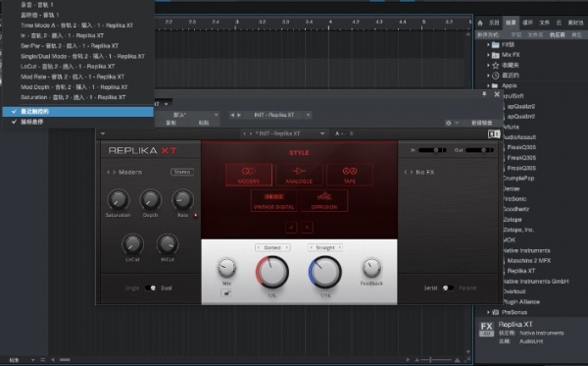
Task: Go to previous preset in host bar
Action: [232, 115]
